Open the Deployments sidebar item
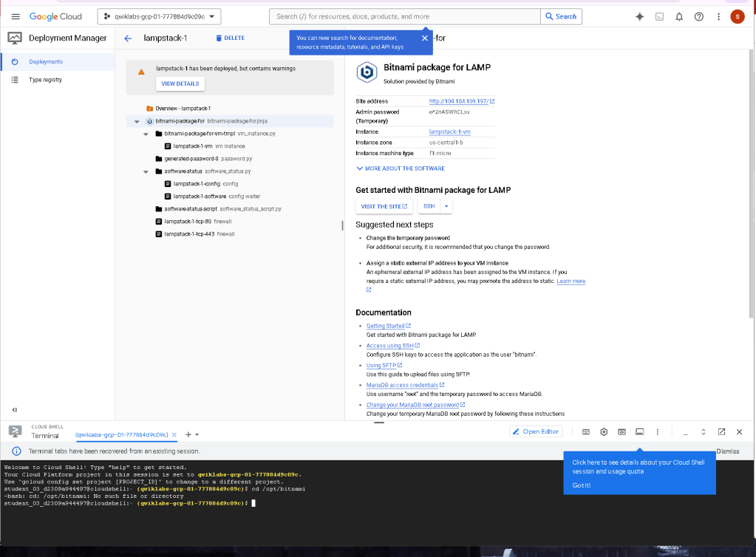Viewport: 756px width, 557px height. tap(58, 61)
